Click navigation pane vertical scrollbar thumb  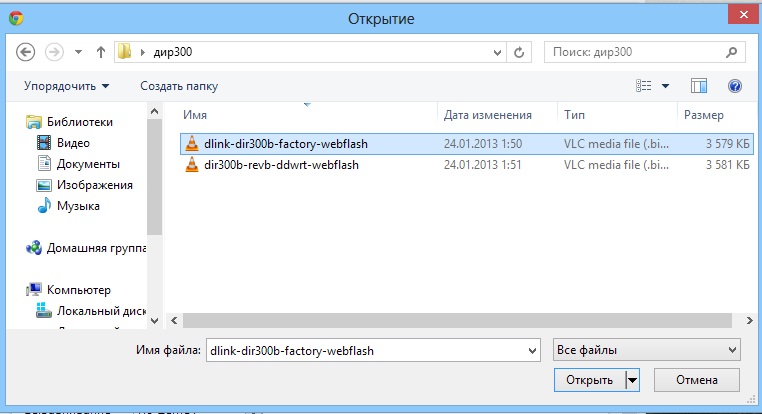155,177
